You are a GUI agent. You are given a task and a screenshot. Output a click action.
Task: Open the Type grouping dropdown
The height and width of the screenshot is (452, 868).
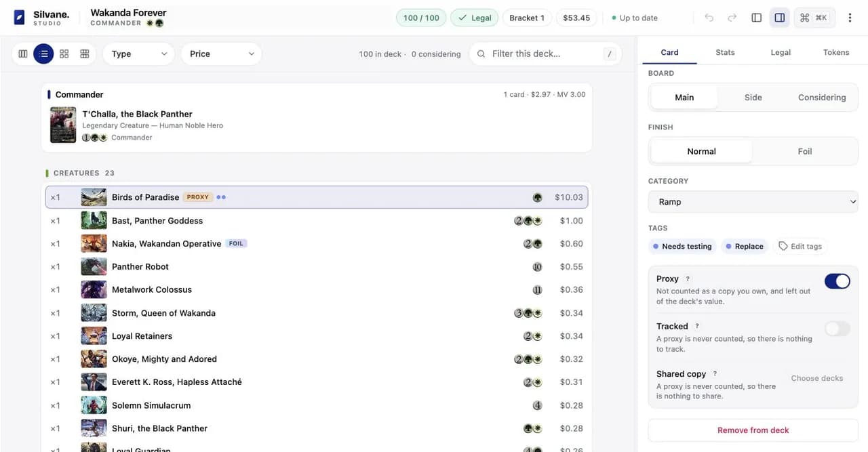(x=138, y=54)
